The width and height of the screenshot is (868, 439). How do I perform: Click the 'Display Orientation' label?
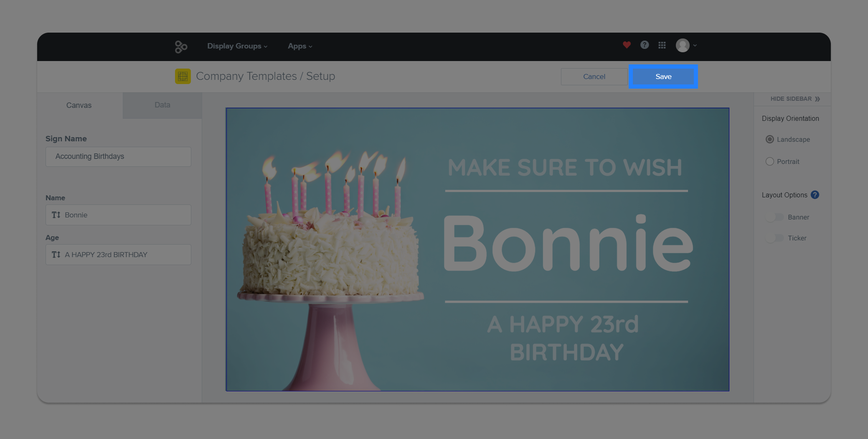[790, 119]
